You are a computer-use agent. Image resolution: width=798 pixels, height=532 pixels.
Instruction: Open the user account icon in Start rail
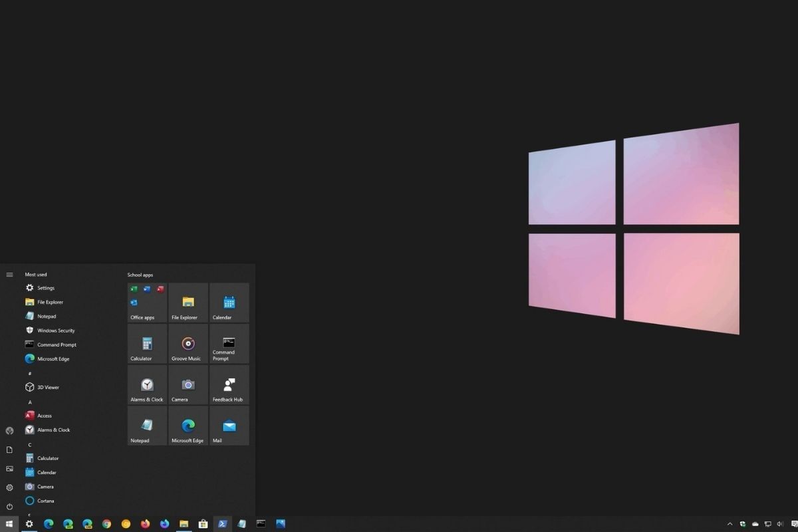tap(9, 431)
